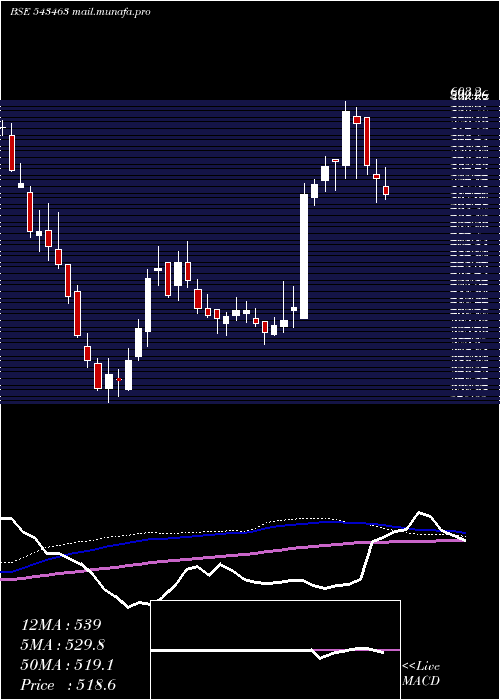The width and height of the screenshot is (500, 700).
Task: Select the '12MA : 539' label
Action: (x=61, y=625)
